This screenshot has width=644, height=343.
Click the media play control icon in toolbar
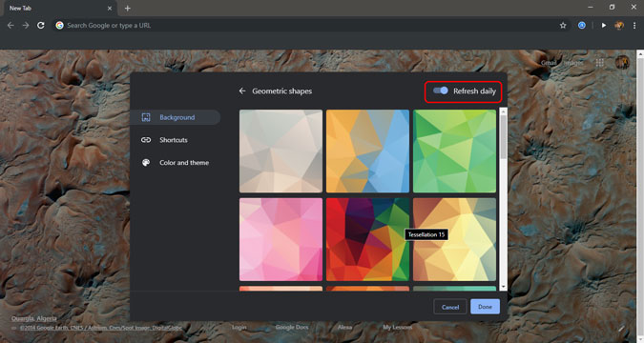point(604,26)
